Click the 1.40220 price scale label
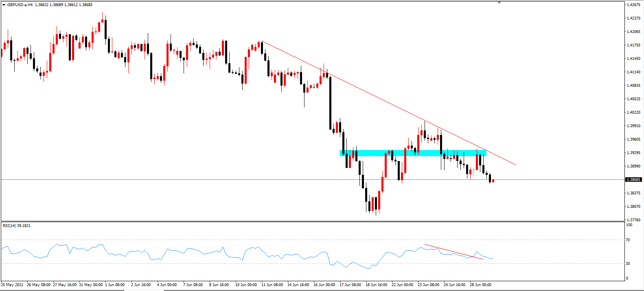Viewport: 644px width, 291px height. 634,112
